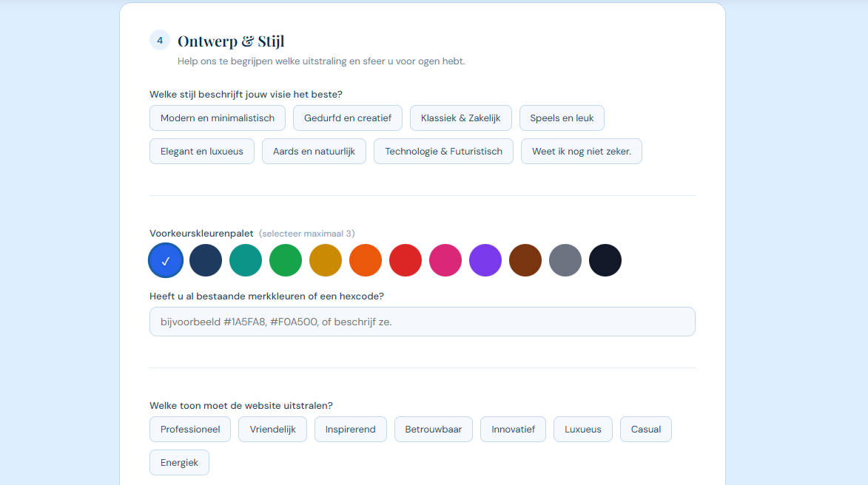Screen dimensions: 868x485
Task: Select 'Klassiek & Zakelijk' option
Action: click(460, 118)
